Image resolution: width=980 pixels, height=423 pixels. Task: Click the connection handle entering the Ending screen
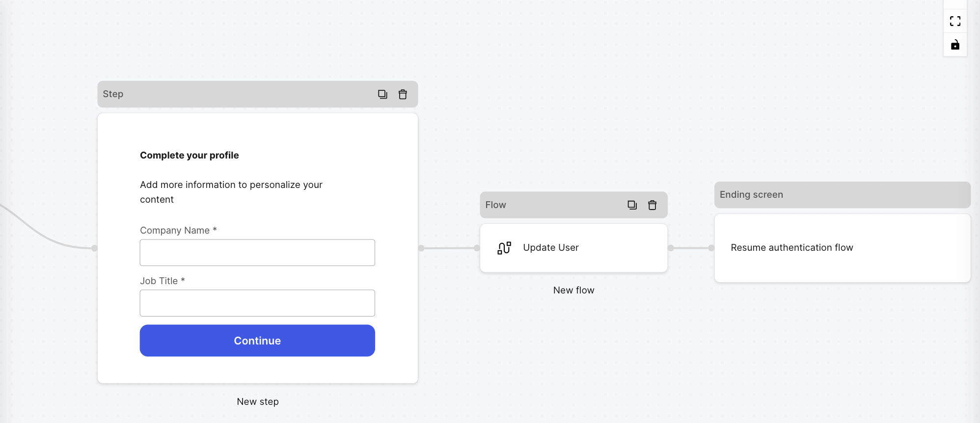pos(710,248)
